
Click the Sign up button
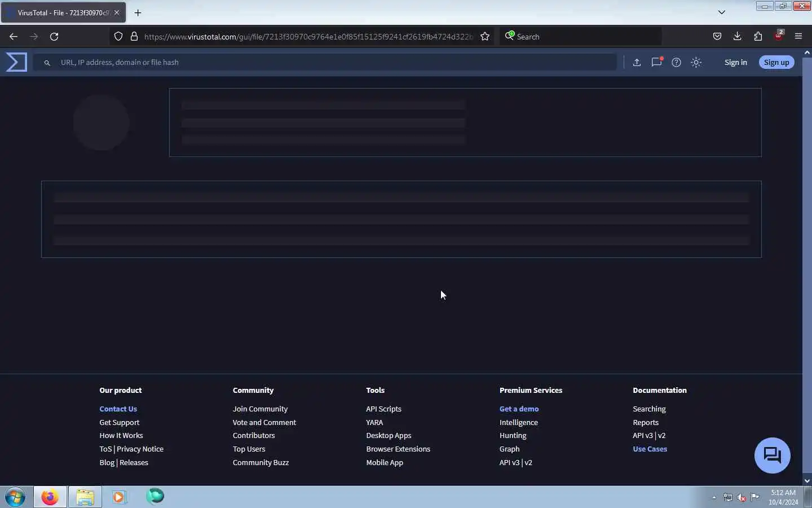pyautogui.click(x=776, y=63)
